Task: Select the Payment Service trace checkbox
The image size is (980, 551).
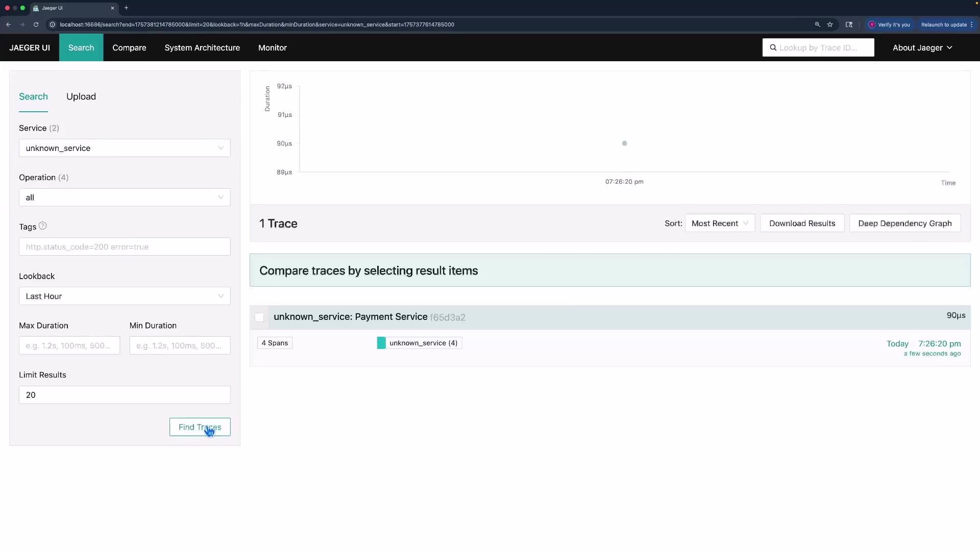Action: [259, 317]
